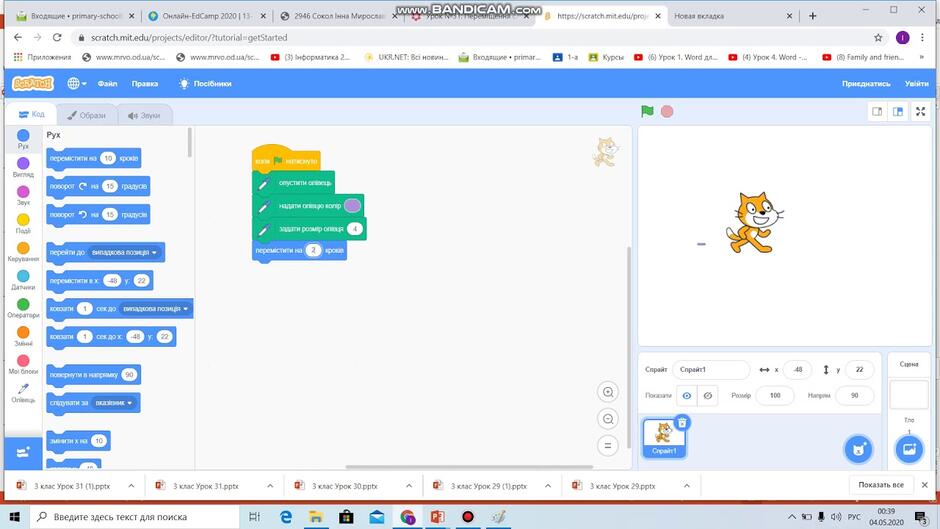This screenshot has height=529, width=940.
Task: Select the Спрайт1 sprite thumbnail
Action: click(664, 438)
